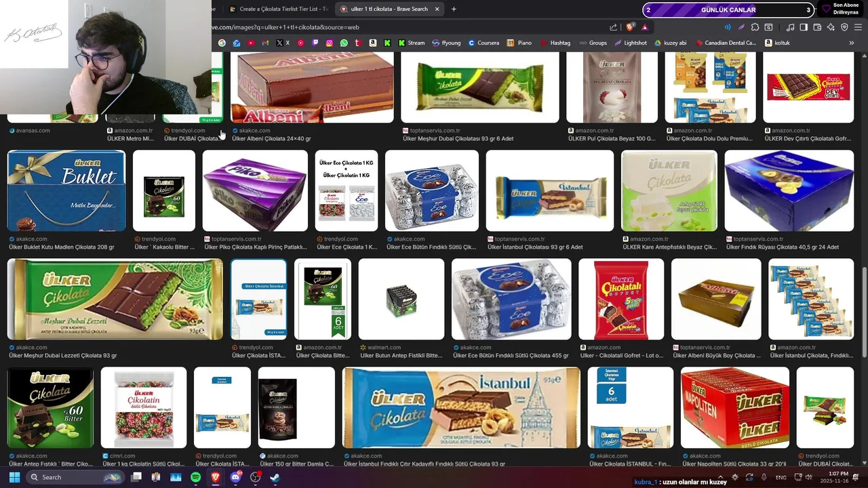Open the purple Piko chocolate box image
The image size is (868, 488).
(x=255, y=190)
